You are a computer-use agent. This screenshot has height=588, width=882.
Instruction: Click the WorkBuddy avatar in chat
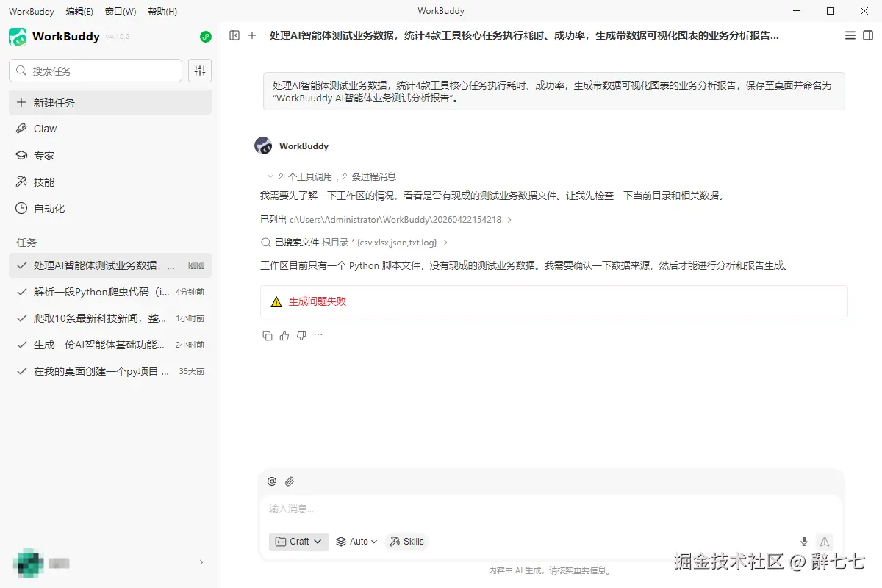coord(263,146)
